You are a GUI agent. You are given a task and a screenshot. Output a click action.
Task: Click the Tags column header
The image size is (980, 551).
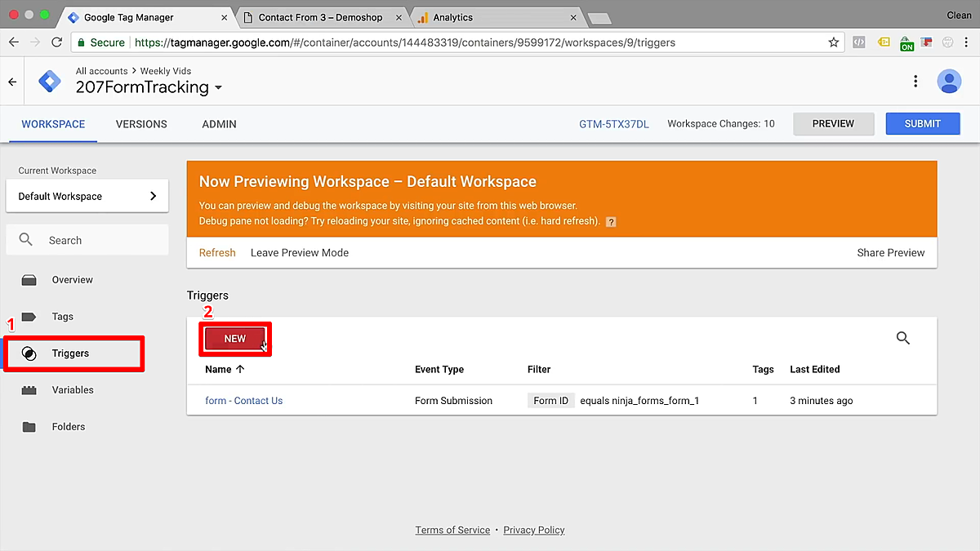click(764, 370)
